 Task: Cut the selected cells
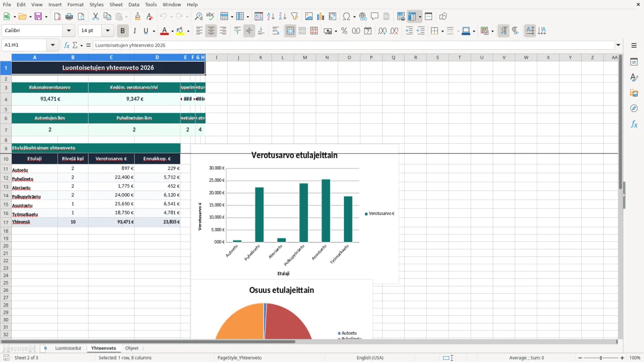(x=96, y=17)
